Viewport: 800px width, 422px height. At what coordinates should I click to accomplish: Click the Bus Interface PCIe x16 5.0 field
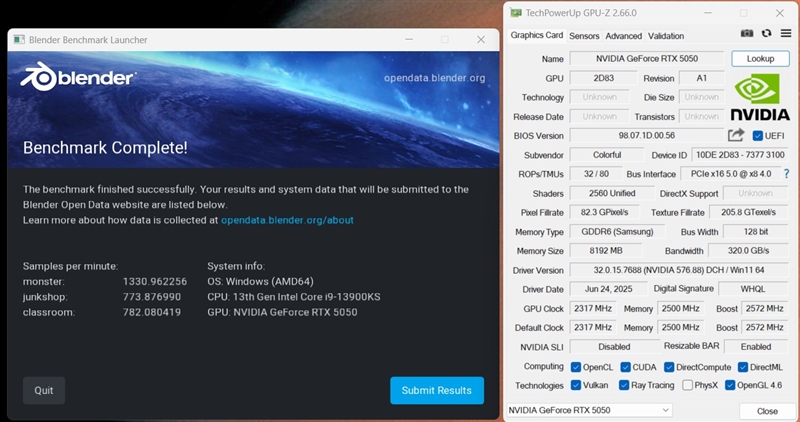731,174
